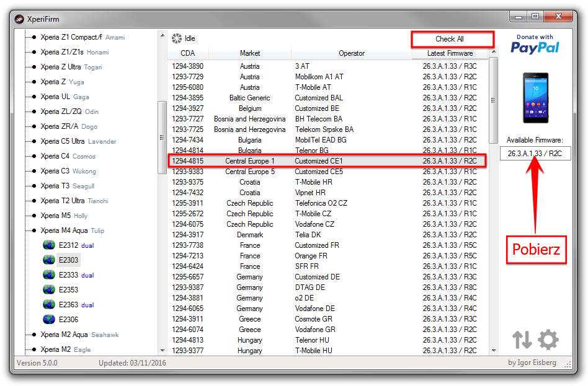Sort by the Operator column header

352,53
